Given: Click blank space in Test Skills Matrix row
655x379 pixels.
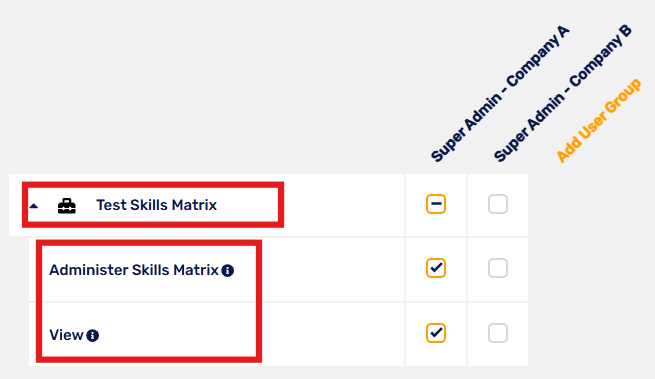Looking at the screenshot, I should pyautogui.click(x=343, y=205).
